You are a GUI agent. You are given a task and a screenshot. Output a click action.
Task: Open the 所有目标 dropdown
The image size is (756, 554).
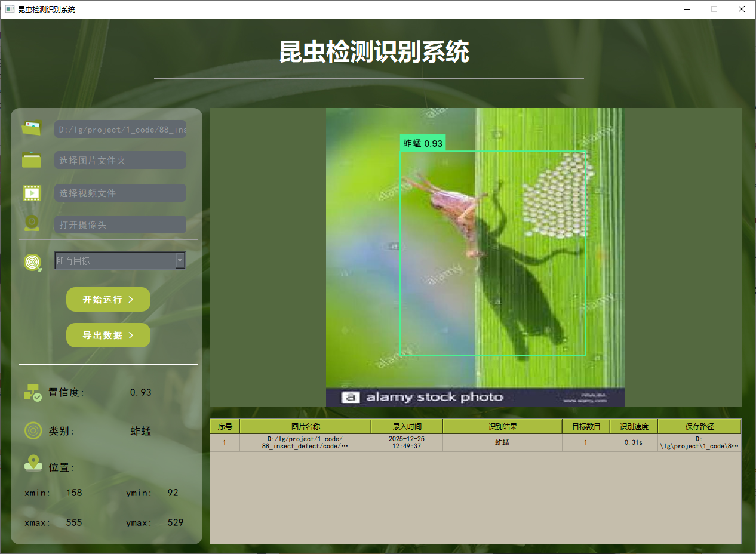click(120, 260)
